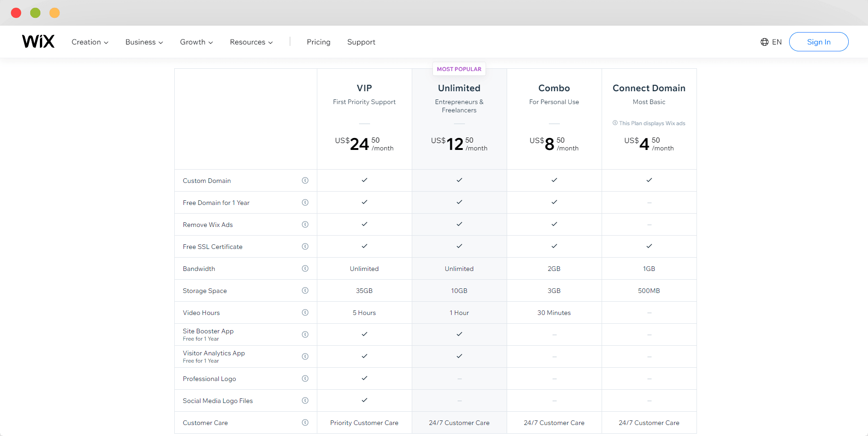This screenshot has height=436, width=868.
Task: Expand the Growth dropdown menu
Action: click(x=196, y=42)
